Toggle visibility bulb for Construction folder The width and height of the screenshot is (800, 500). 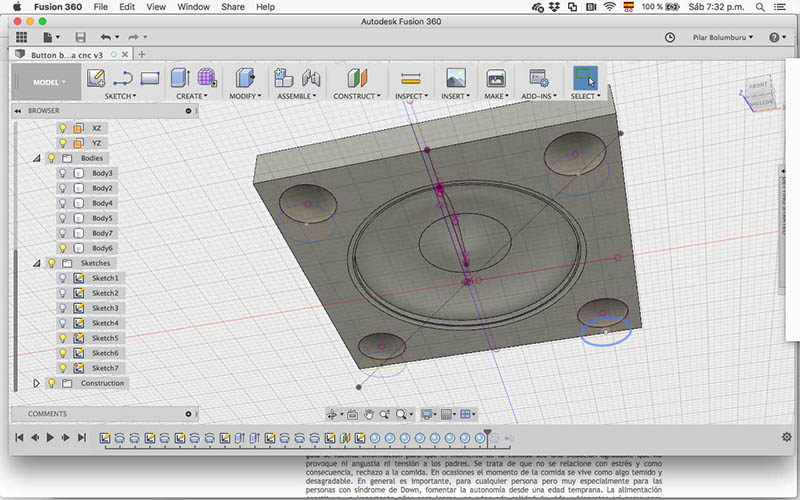click(52, 383)
